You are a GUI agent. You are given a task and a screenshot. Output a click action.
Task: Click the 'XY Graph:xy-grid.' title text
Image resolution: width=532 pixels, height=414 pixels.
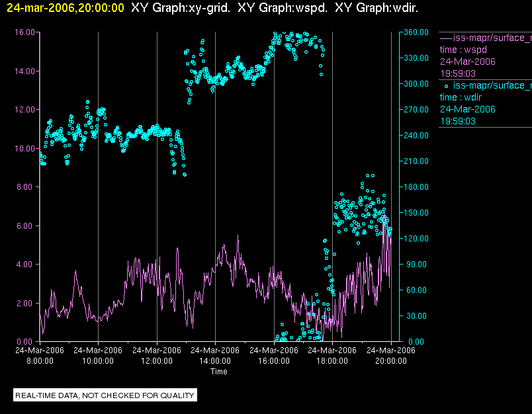[181, 7]
